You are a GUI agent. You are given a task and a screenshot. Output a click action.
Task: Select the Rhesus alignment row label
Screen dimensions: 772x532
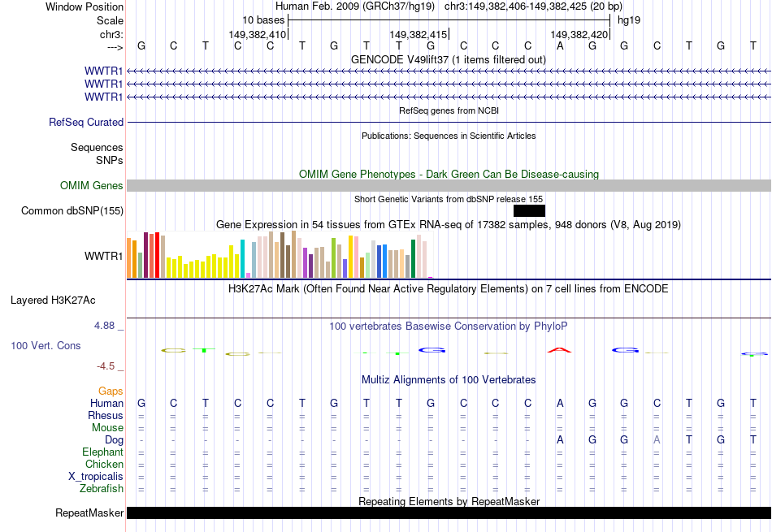tap(106, 415)
